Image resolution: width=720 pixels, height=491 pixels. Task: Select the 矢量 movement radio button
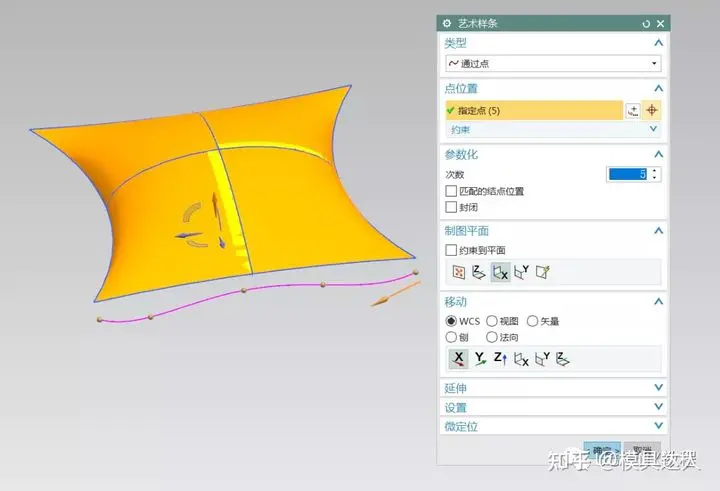(532, 321)
